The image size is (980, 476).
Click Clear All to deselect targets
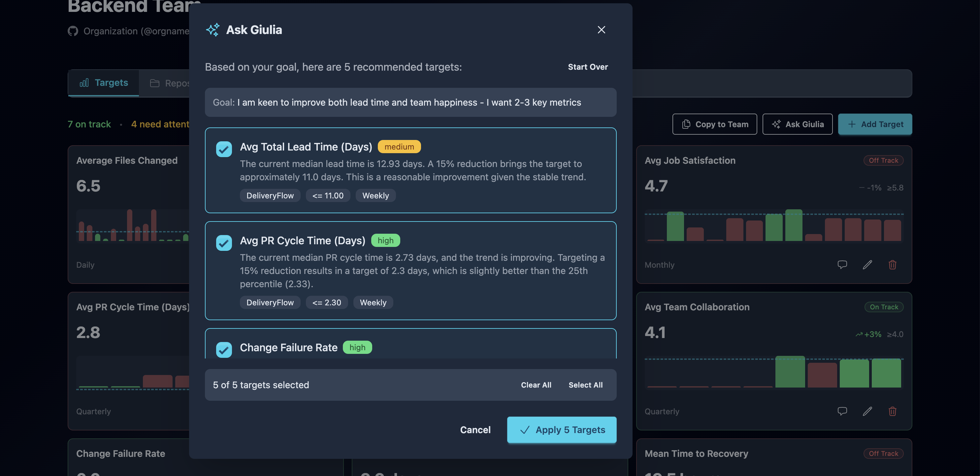(536, 385)
